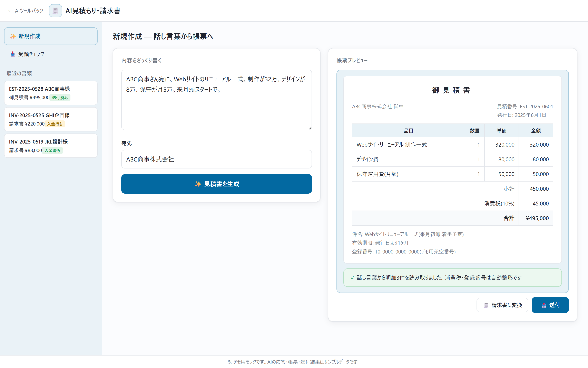Screen dimensions: 588x368
Task: Click the resize handle of the text area
Action: click(310, 128)
